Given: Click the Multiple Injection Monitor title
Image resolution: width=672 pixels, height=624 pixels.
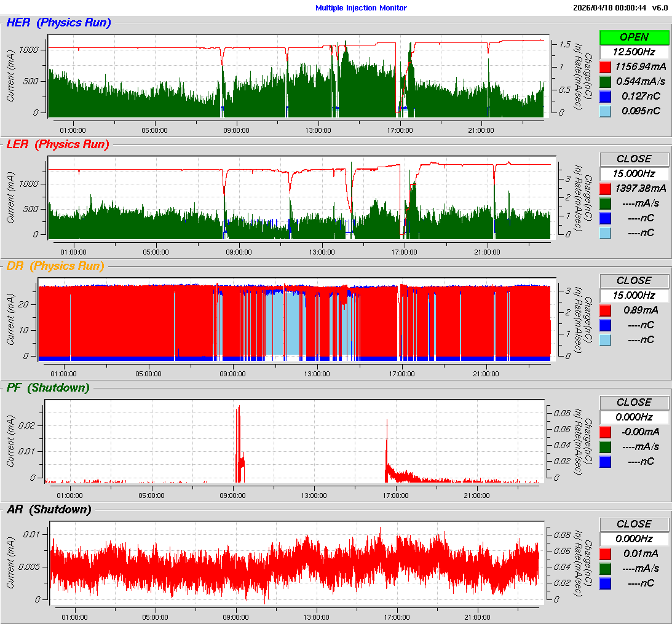Looking at the screenshot, I should click(361, 8).
